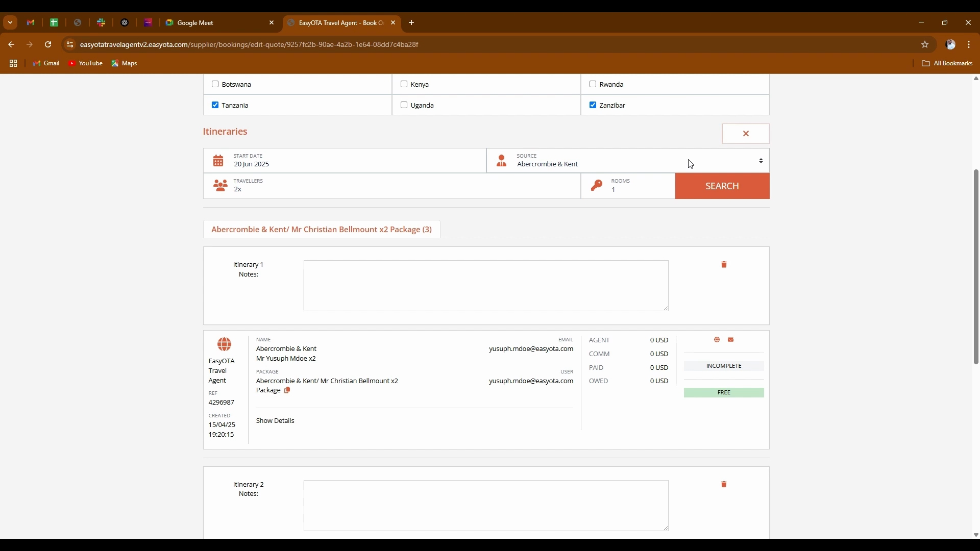Click the Itineraries heading
980x551 pixels.
pyautogui.click(x=225, y=132)
